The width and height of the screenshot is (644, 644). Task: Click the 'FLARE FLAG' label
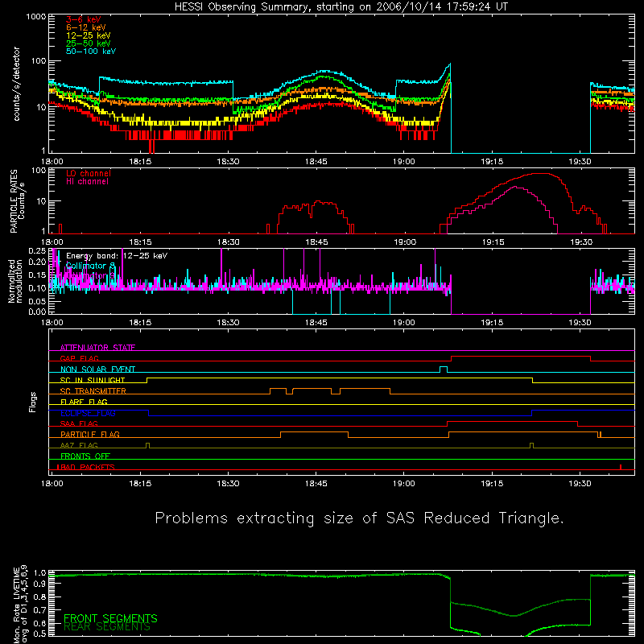(84, 402)
